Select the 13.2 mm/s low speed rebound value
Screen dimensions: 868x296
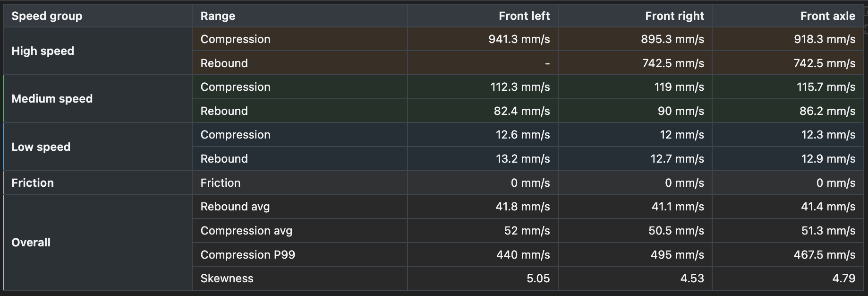coord(523,159)
